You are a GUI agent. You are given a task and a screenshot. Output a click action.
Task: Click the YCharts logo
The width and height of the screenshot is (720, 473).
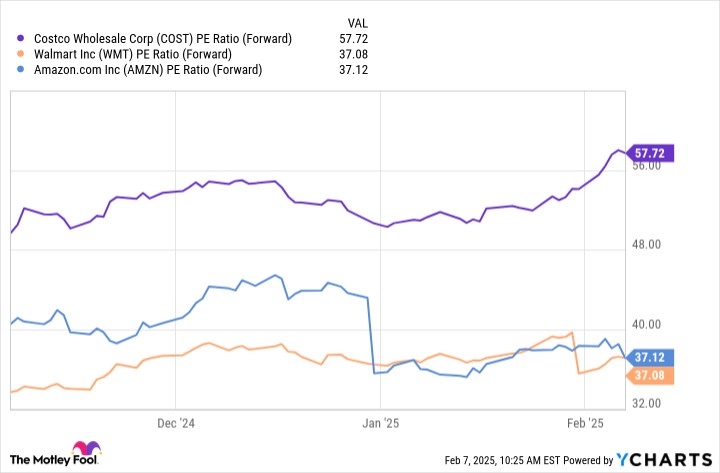coord(662,459)
